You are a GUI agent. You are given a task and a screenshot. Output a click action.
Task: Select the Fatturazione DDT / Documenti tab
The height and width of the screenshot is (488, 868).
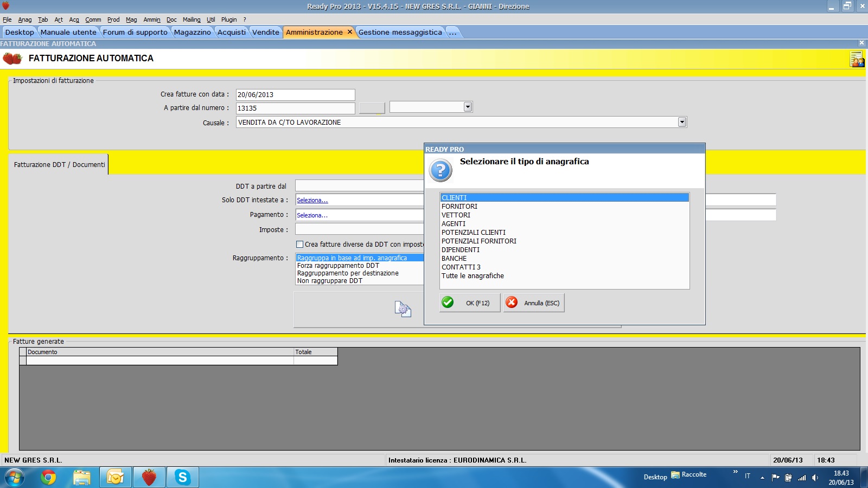pos(59,165)
